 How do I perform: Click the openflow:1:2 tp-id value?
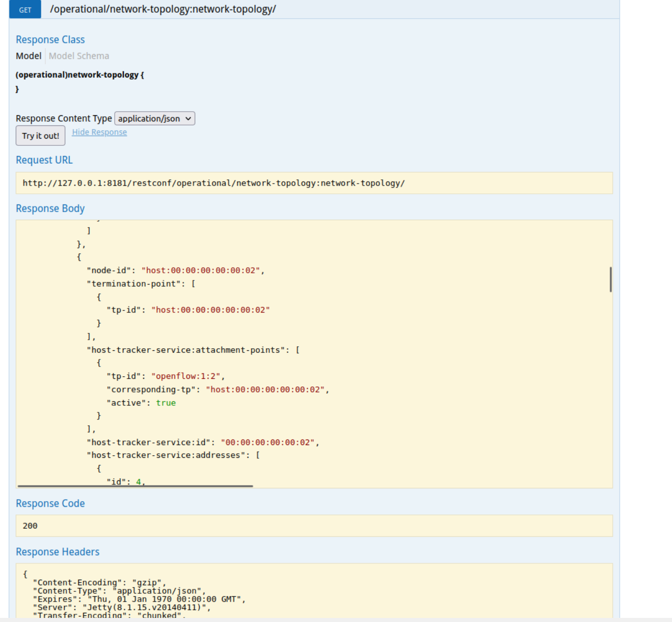(x=187, y=376)
